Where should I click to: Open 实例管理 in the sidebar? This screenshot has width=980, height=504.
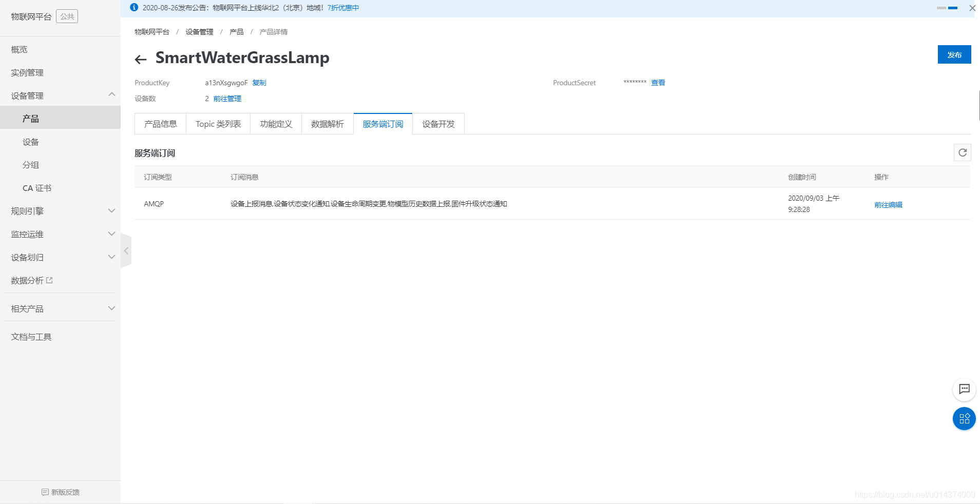pyautogui.click(x=27, y=72)
